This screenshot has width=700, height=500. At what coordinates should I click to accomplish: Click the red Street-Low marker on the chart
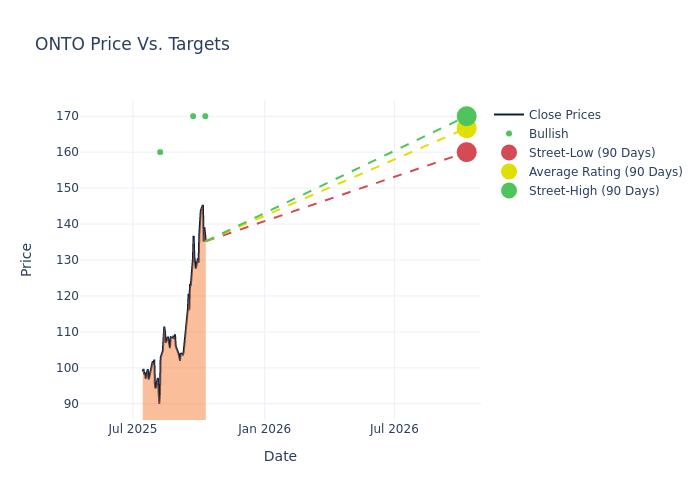[466, 152]
